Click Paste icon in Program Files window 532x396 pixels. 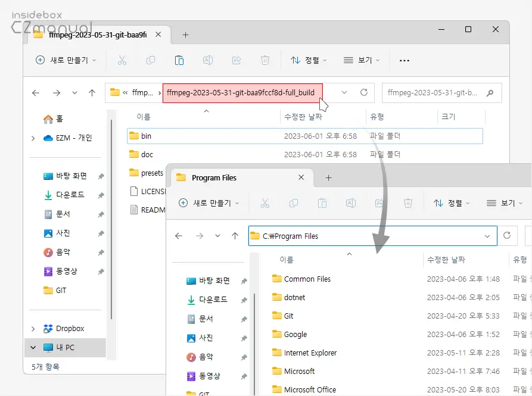(322, 203)
